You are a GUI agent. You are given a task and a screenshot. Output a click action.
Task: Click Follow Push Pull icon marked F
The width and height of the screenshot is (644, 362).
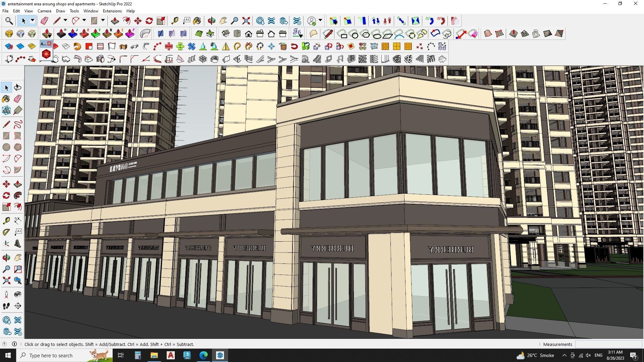pyautogui.click(x=130, y=34)
